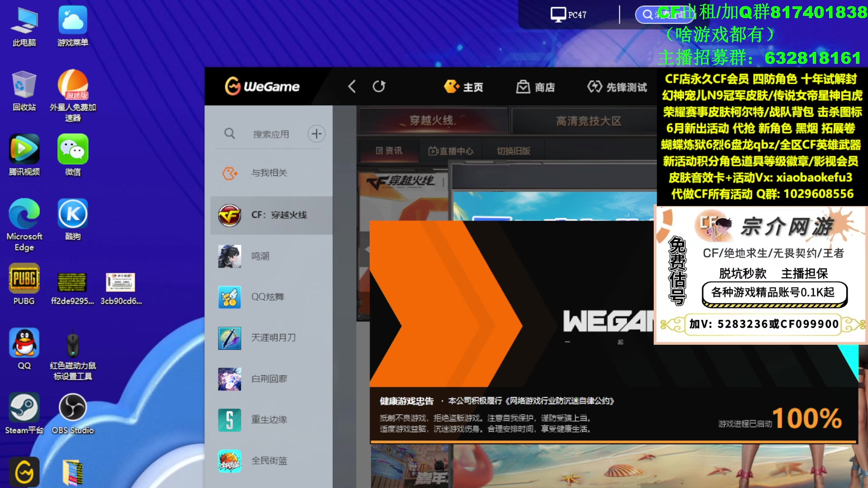Viewport: 868px width, 488px height.
Task: Add an app with the plus button
Action: (x=316, y=134)
